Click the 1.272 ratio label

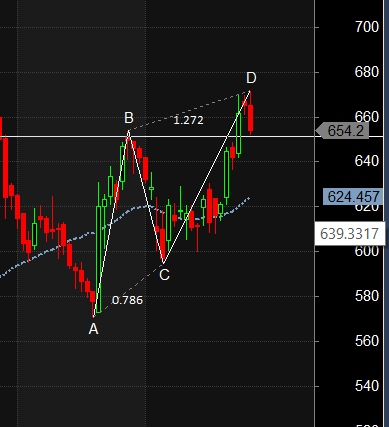[x=188, y=120]
